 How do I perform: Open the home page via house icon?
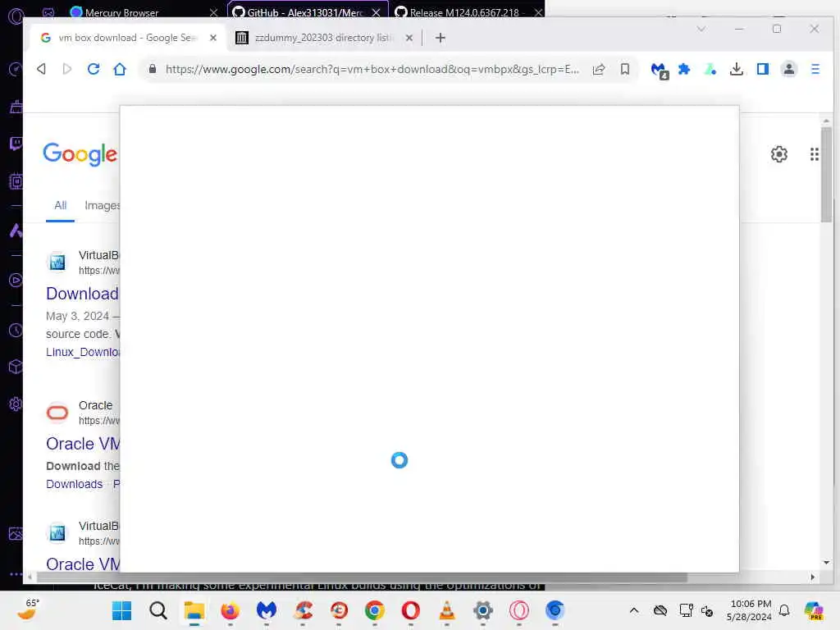point(120,69)
